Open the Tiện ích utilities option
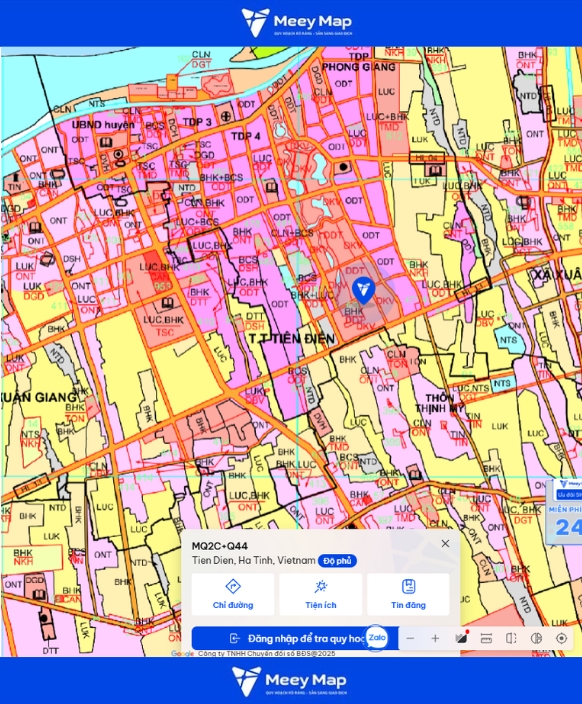 click(x=321, y=594)
